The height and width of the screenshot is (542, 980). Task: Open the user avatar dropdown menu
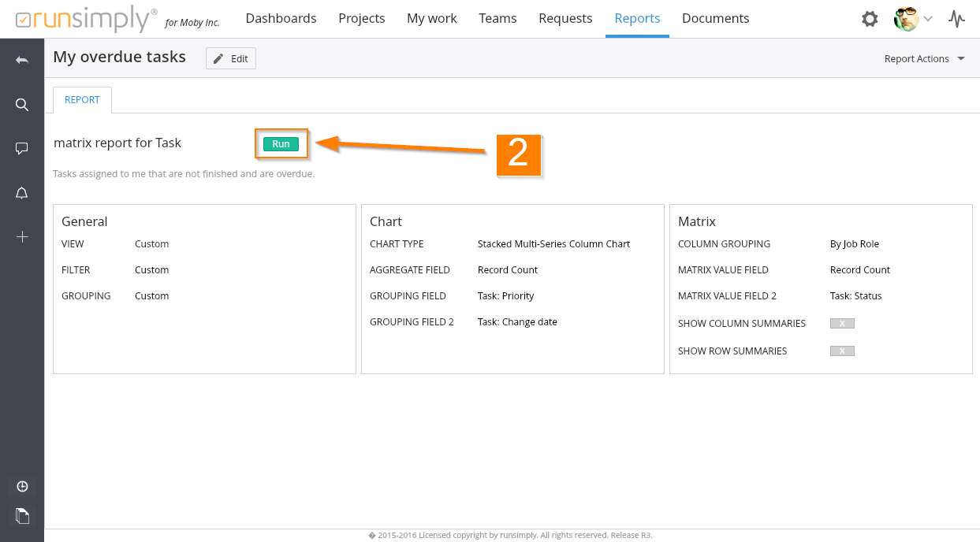[x=913, y=19]
